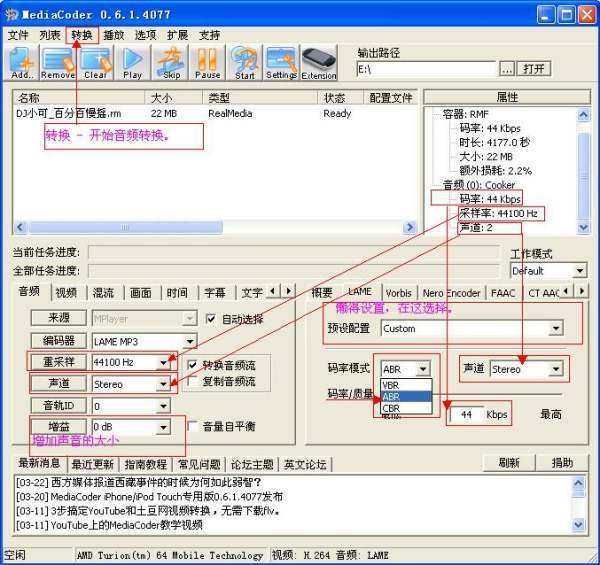Switch to the 混流 tab
This screenshot has height=565, width=600.
pos(103,293)
